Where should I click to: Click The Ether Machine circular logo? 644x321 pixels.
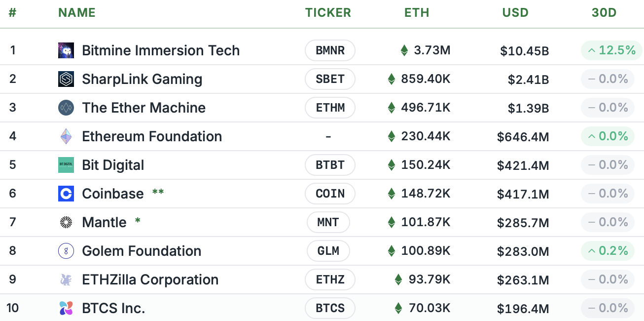tap(66, 107)
